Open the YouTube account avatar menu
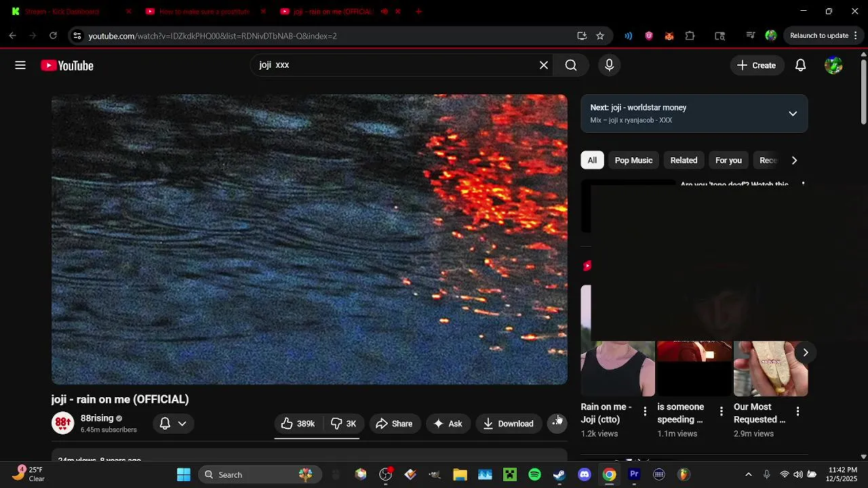This screenshot has height=488, width=868. click(x=833, y=65)
